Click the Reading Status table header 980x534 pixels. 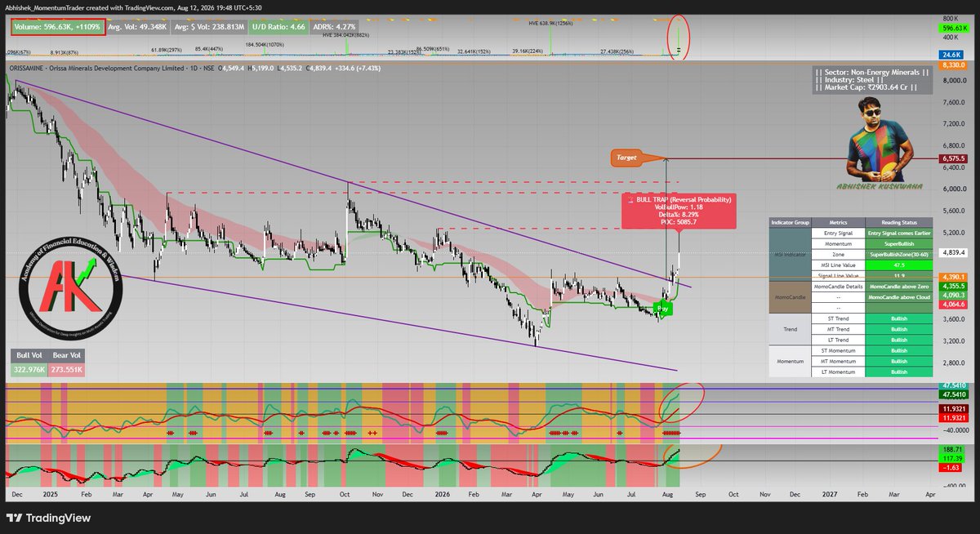click(899, 222)
